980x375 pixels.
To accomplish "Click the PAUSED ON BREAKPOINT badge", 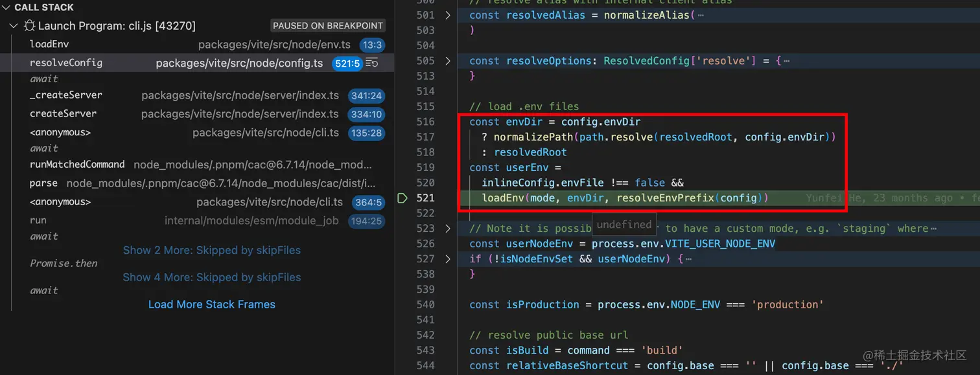I will [x=328, y=26].
